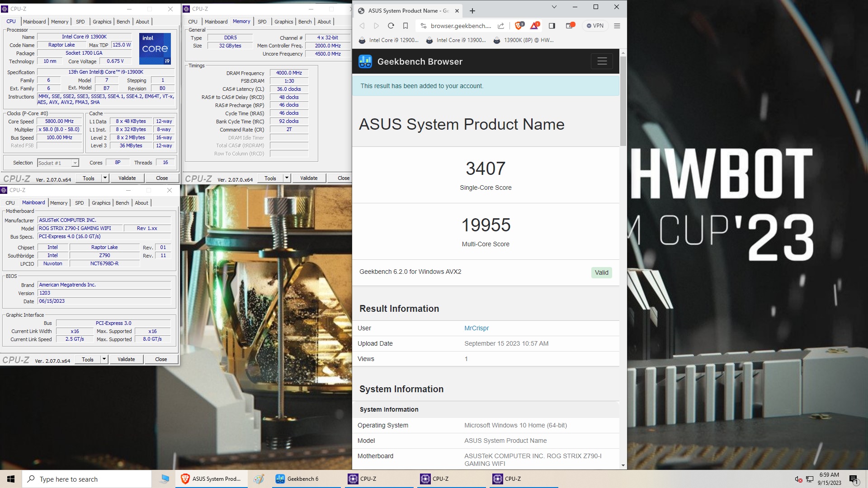The width and height of the screenshot is (868, 488).
Task: Click the VPN button in toolbar
Action: coord(595,26)
